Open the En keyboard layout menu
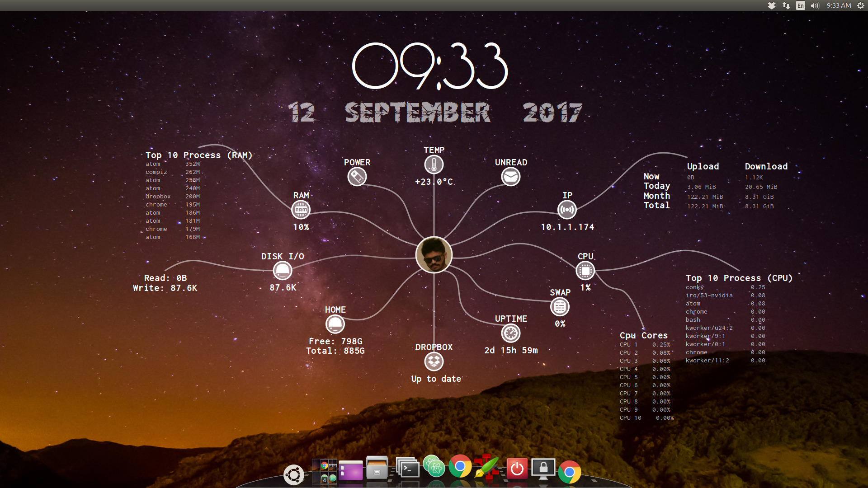The height and width of the screenshot is (488, 868). 801,5
